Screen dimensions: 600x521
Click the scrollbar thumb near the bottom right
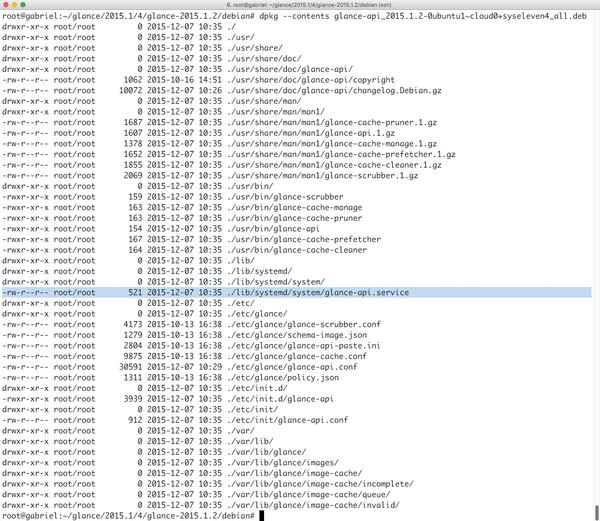coord(597,513)
